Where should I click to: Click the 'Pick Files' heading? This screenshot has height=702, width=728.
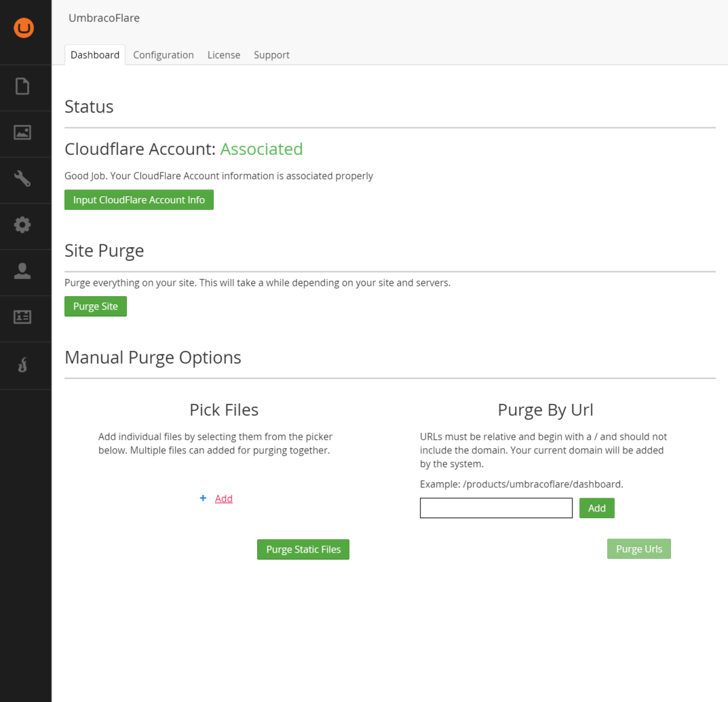click(x=224, y=410)
